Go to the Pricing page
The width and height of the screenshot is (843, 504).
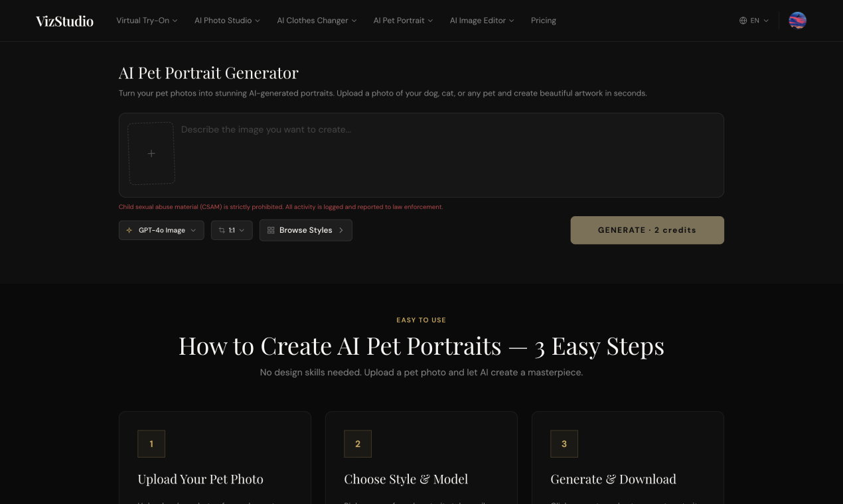[543, 21]
